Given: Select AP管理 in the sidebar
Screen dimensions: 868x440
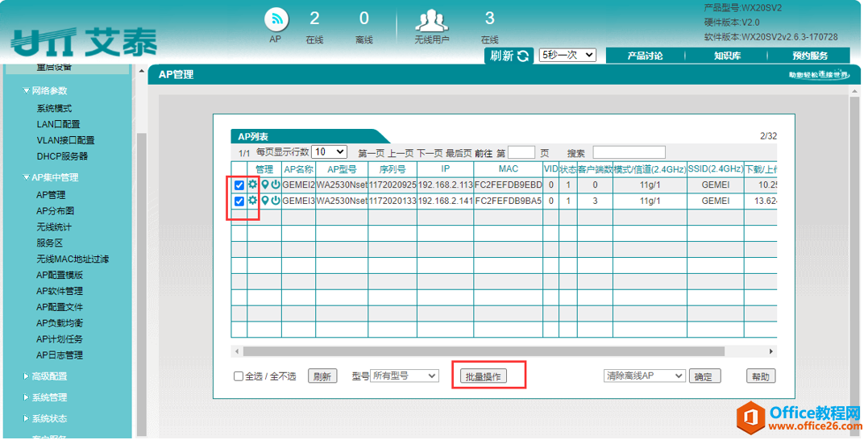Looking at the screenshot, I should 51,195.
